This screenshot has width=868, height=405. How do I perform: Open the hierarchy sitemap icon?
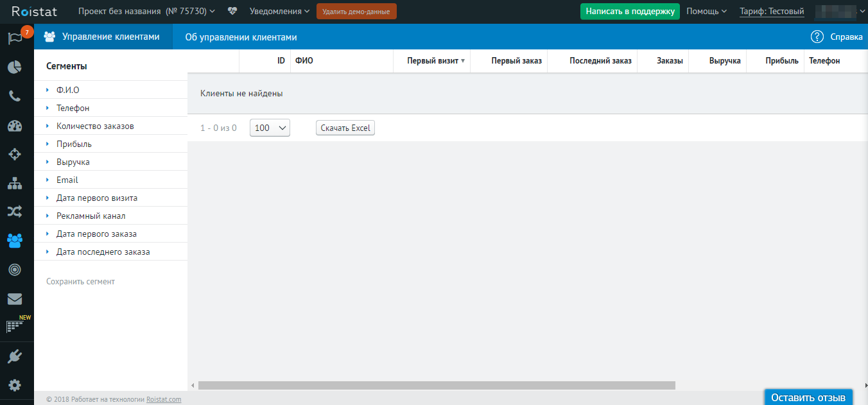click(15, 184)
